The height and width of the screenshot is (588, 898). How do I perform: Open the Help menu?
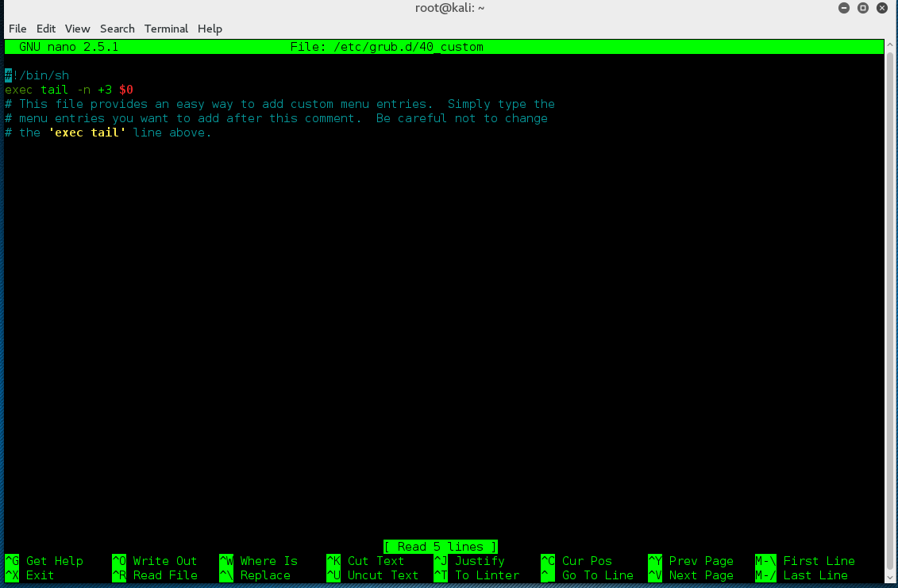(x=210, y=29)
